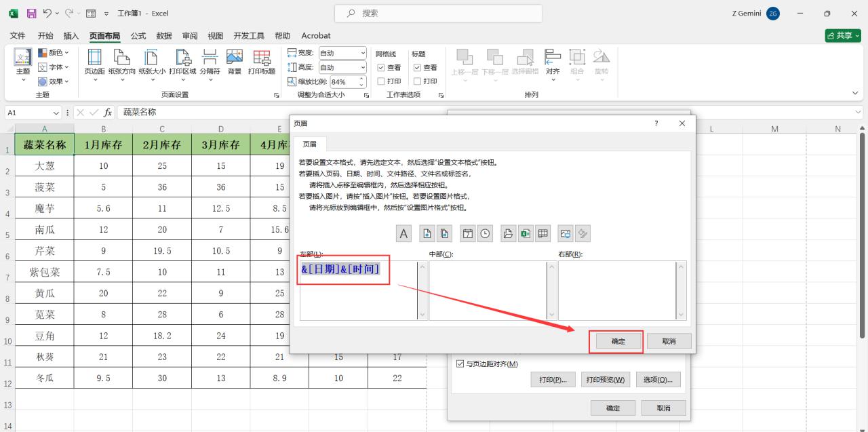868x432 pixels.
Task: Toggle 网格线 打印 checkbox
Action: (381, 81)
